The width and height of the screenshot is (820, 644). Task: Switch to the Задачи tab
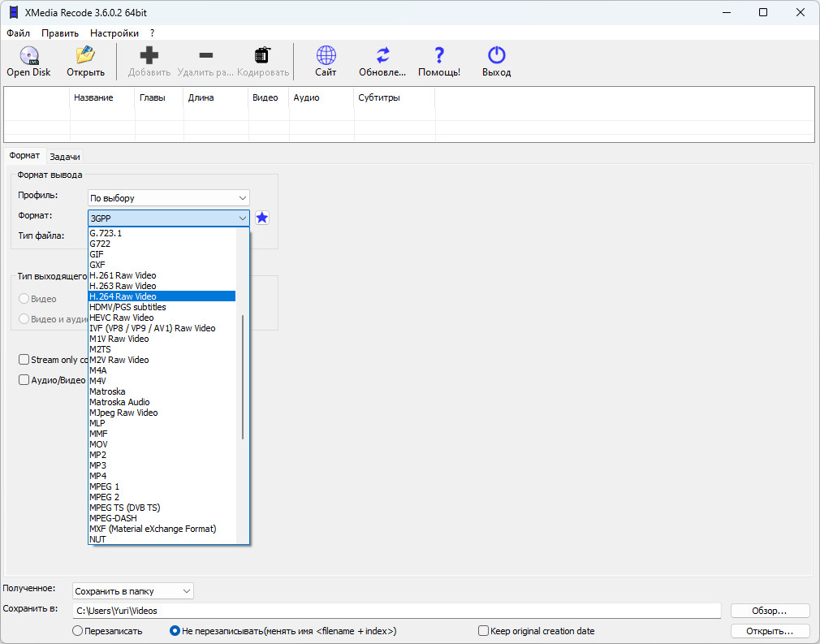65,157
